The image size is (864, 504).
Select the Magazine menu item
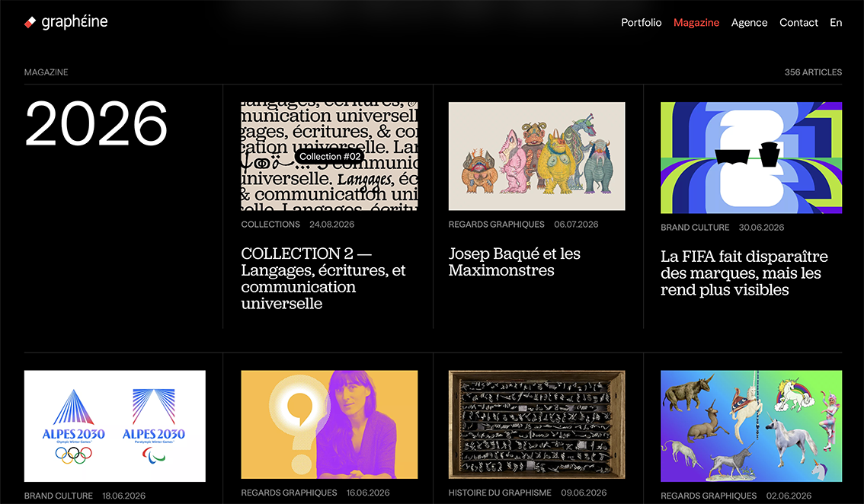point(696,23)
